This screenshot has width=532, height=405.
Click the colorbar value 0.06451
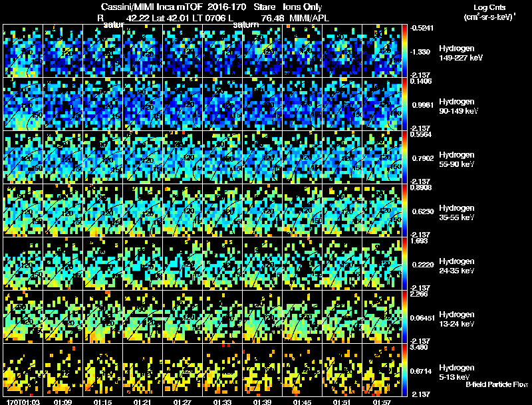tap(422, 318)
